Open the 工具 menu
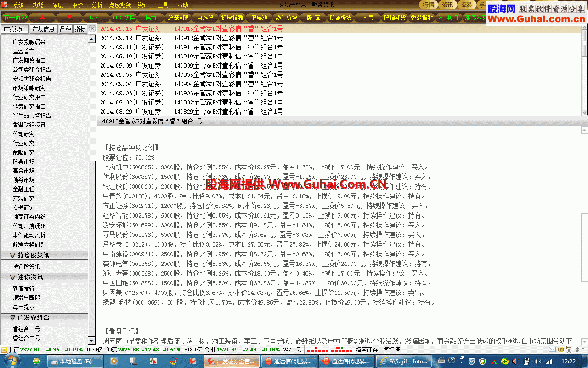This screenshot has width=588, height=368. (x=163, y=6)
